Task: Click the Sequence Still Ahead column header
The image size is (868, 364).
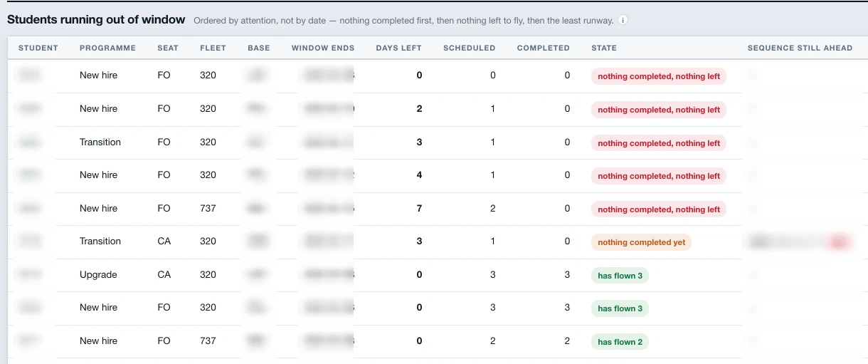Action: click(800, 48)
